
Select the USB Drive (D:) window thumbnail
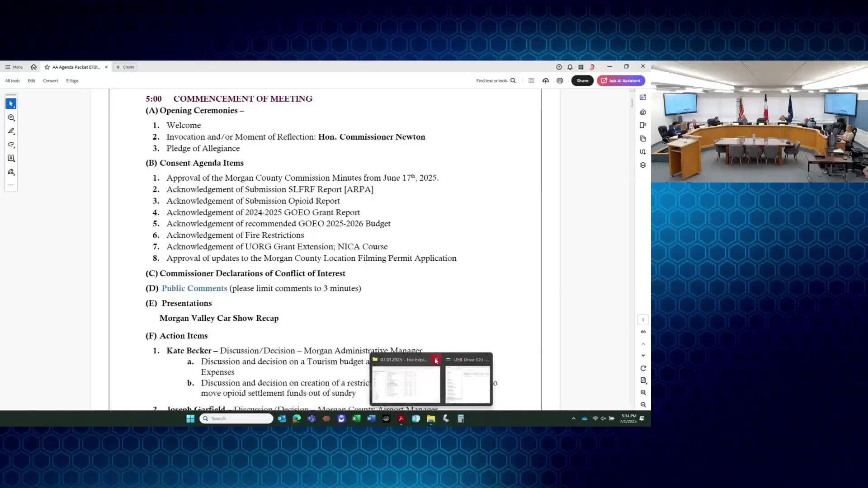(x=467, y=384)
